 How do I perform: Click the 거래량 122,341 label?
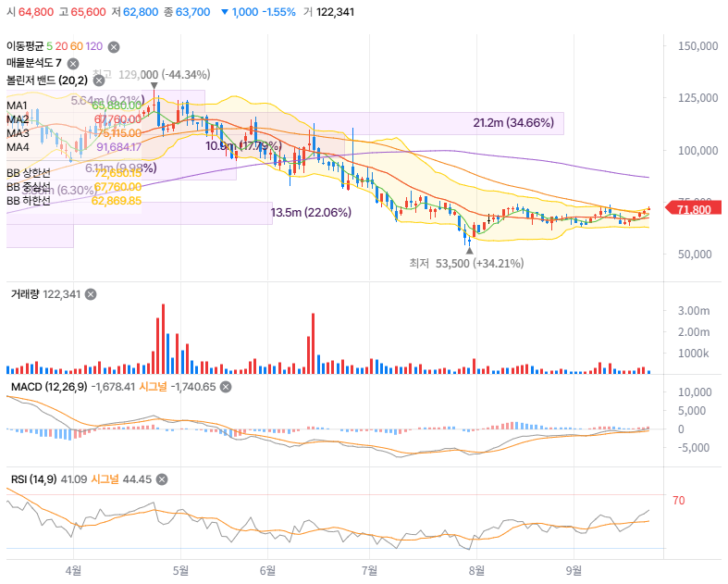click(45, 294)
